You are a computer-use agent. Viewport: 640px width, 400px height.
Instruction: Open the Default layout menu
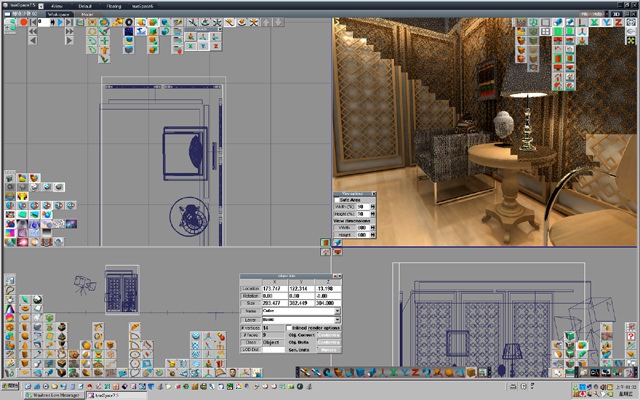(x=85, y=4)
